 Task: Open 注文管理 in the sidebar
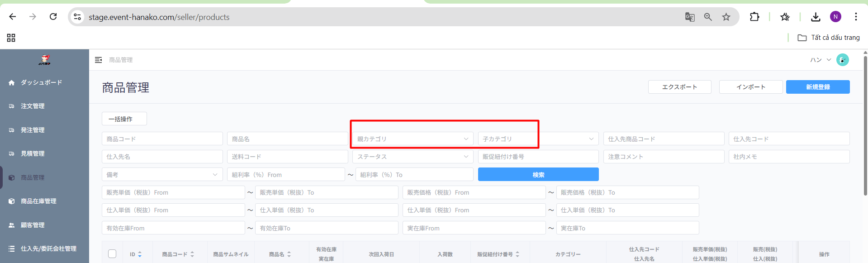click(x=33, y=106)
